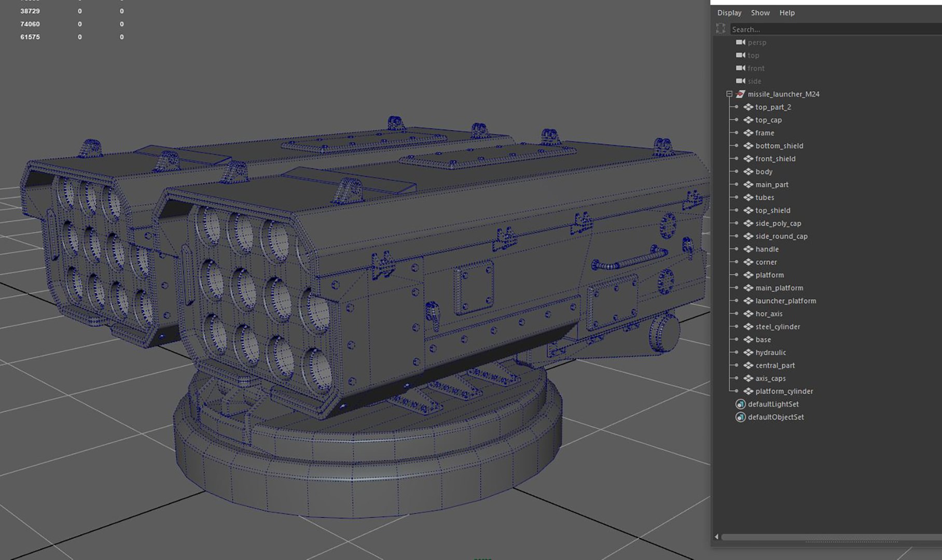The height and width of the screenshot is (560, 942).
Task: Click the missile_launcher_M24 group icon
Action: pos(740,94)
